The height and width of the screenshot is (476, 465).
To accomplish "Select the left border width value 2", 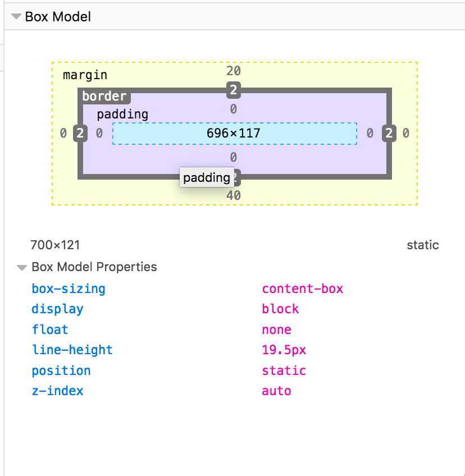I will coord(79,133).
